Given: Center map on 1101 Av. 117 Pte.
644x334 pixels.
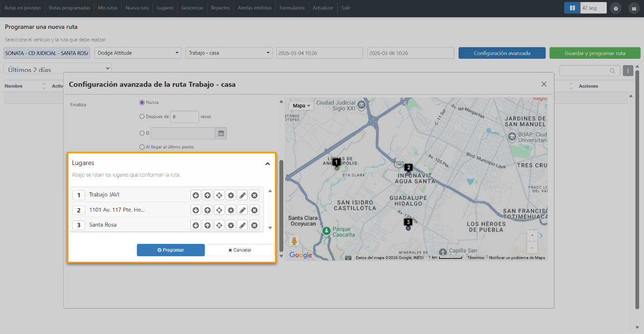Looking at the screenshot, I should (219, 210).
